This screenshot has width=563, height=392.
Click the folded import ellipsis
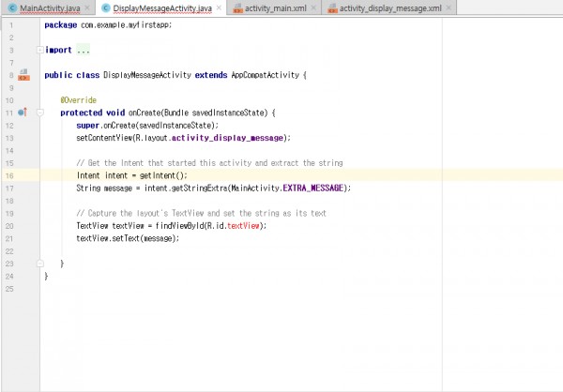pyautogui.click(x=83, y=50)
